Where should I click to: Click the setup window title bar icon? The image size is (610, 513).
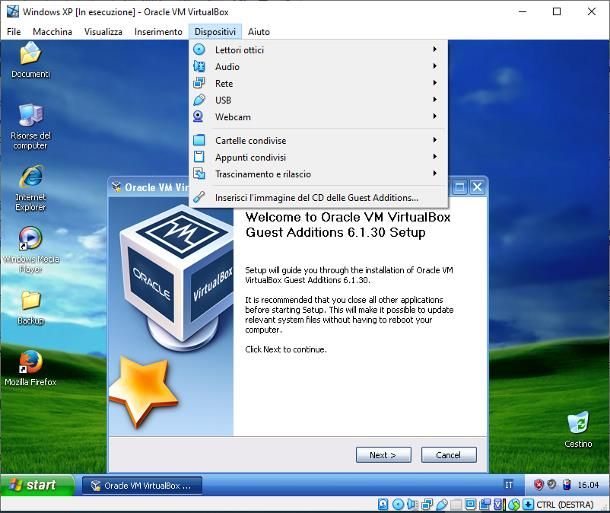pyautogui.click(x=116, y=187)
